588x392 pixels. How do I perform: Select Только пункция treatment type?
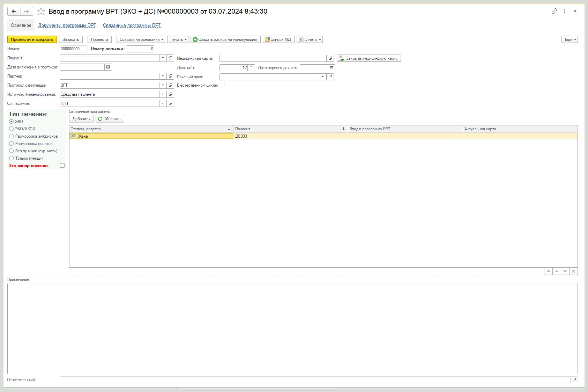(11, 158)
